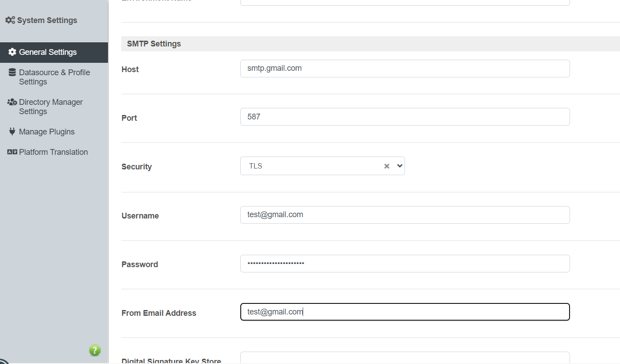Open the TLS security combo box
Viewport: 620px width, 364px height.
tap(310, 166)
